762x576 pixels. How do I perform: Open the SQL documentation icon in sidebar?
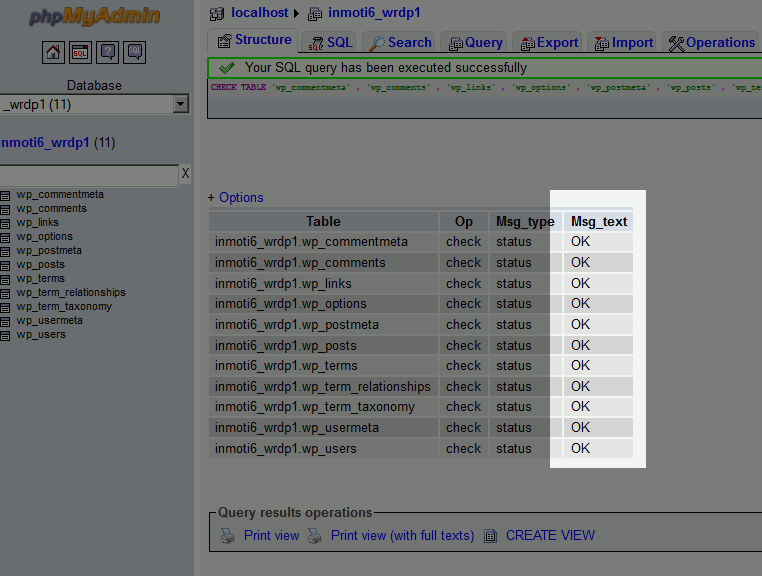coord(135,52)
